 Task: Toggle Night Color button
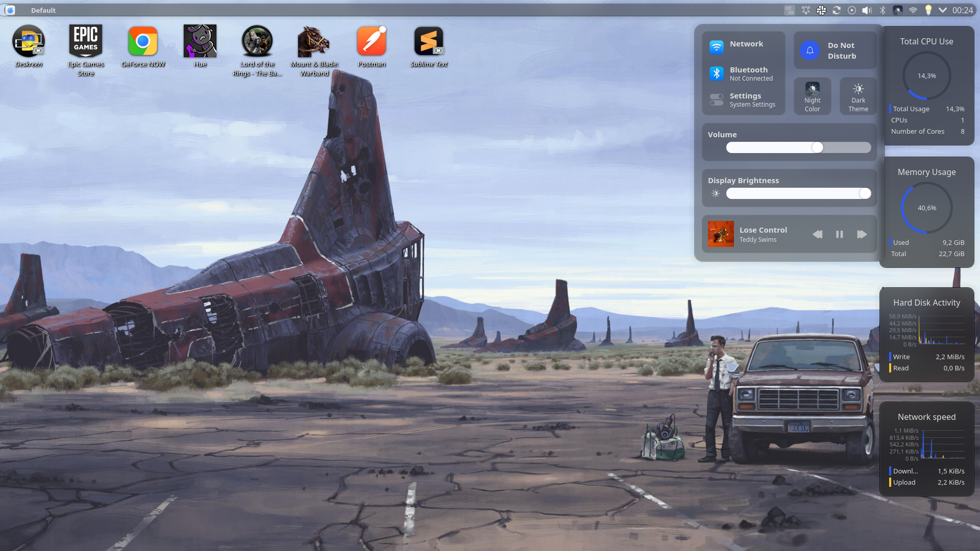(x=813, y=96)
